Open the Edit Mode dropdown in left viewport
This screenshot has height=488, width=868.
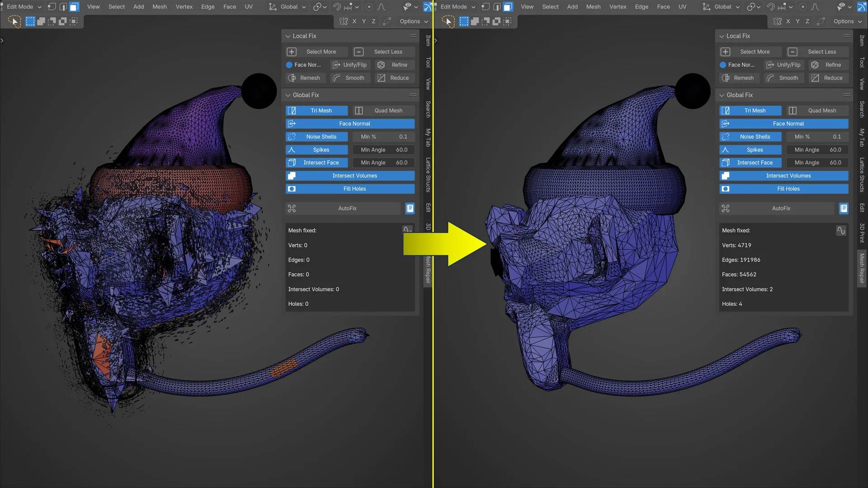24,7
